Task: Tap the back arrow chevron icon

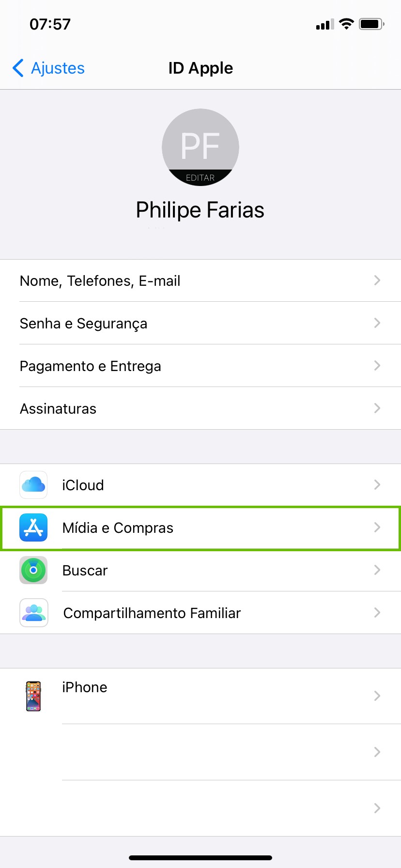Action: pos(18,68)
